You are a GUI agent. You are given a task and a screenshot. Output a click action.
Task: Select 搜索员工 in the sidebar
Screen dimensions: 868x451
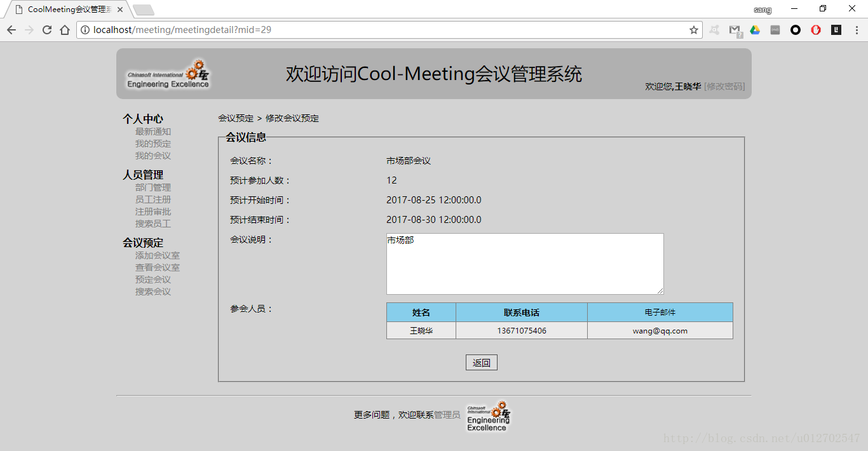pyautogui.click(x=153, y=224)
